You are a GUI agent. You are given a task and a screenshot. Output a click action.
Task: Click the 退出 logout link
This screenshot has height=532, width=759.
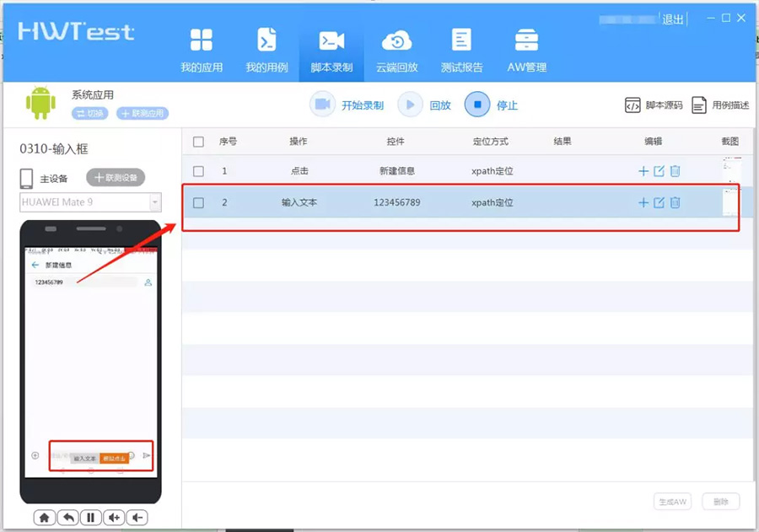click(x=672, y=19)
